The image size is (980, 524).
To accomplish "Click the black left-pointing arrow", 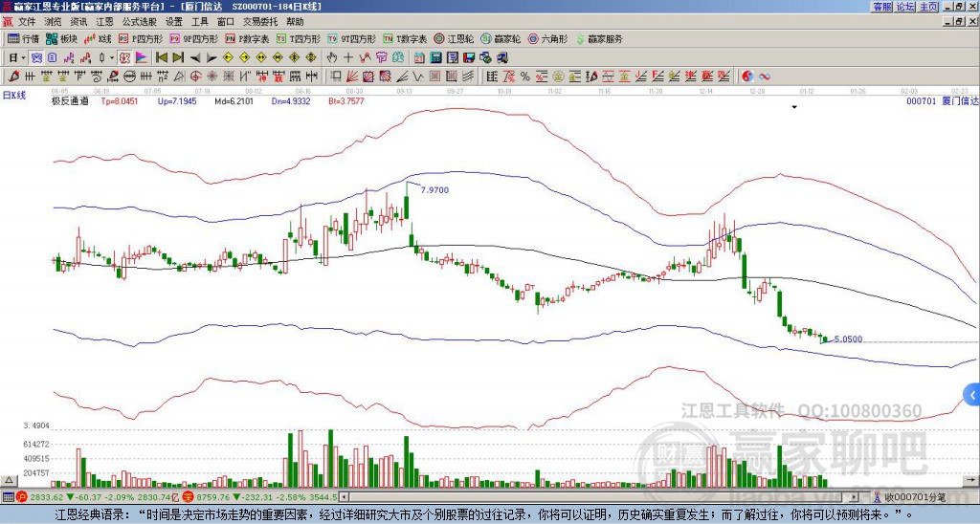I will click(x=195, y=57).
